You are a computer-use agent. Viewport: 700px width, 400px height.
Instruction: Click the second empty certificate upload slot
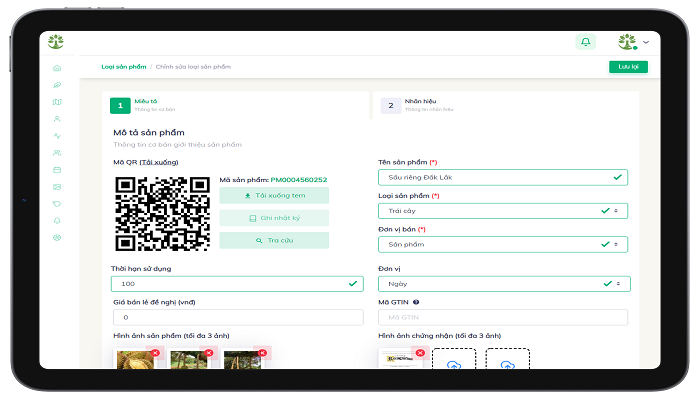(x=508, y=359)
